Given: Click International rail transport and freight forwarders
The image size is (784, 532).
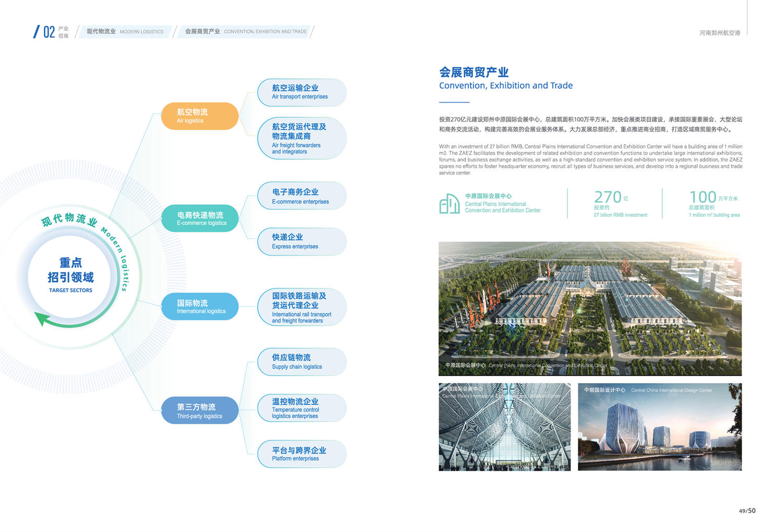Looking at the screenshot, I should 302,307.
